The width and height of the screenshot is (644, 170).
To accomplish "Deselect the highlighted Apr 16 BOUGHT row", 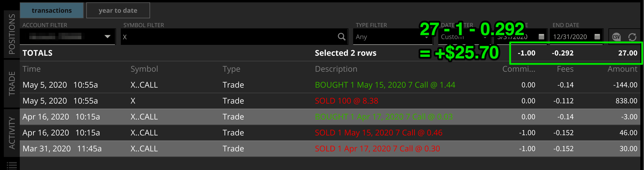I will coord(207,117).
